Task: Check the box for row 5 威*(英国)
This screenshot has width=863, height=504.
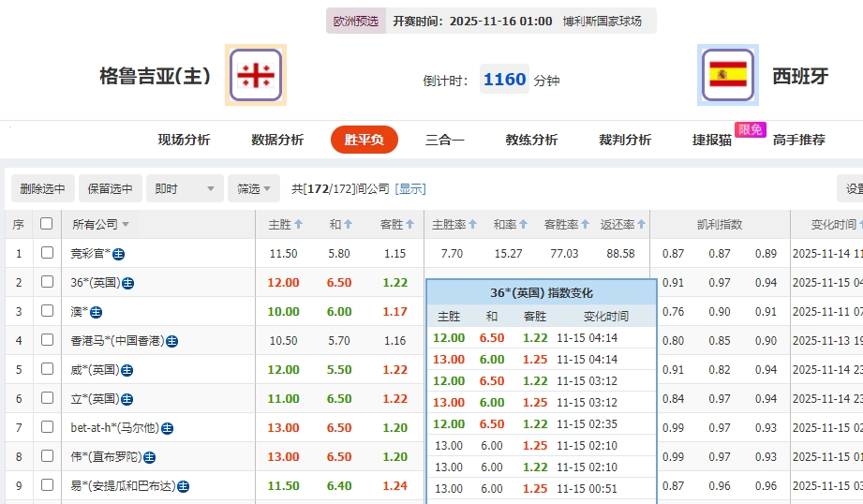Action: (x=48, y=369)
